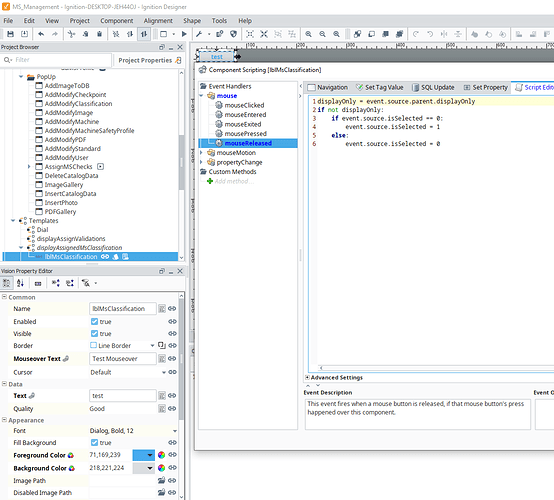Select the ImageGallery window
Screen dimensions: 554x500
tap(64, 184)
